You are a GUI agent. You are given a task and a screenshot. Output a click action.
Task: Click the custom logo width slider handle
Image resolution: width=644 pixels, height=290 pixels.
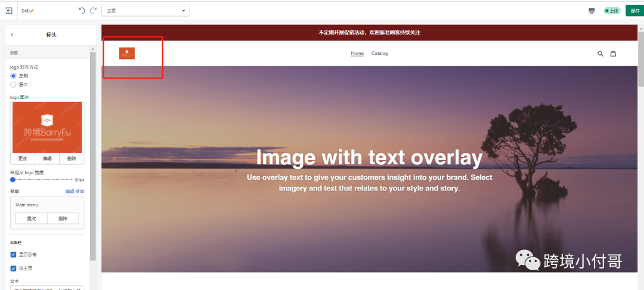click(x=13, y=180)
